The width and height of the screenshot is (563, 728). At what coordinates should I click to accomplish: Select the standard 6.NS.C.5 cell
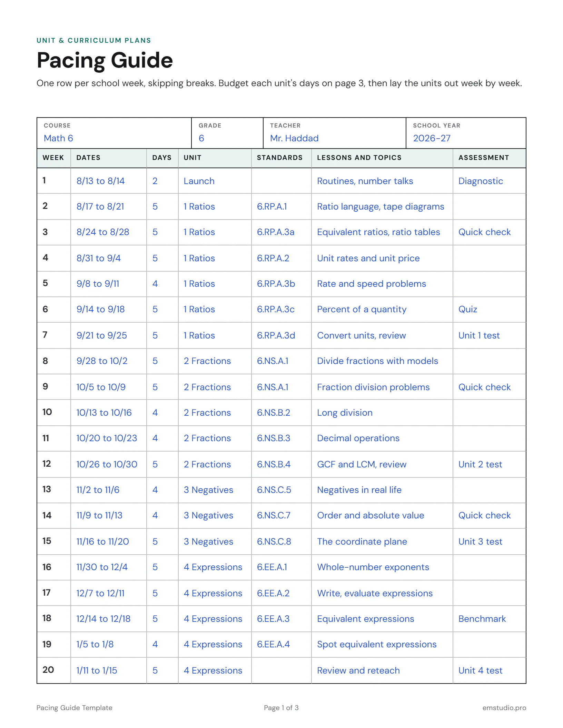click(x=281, y=490)
